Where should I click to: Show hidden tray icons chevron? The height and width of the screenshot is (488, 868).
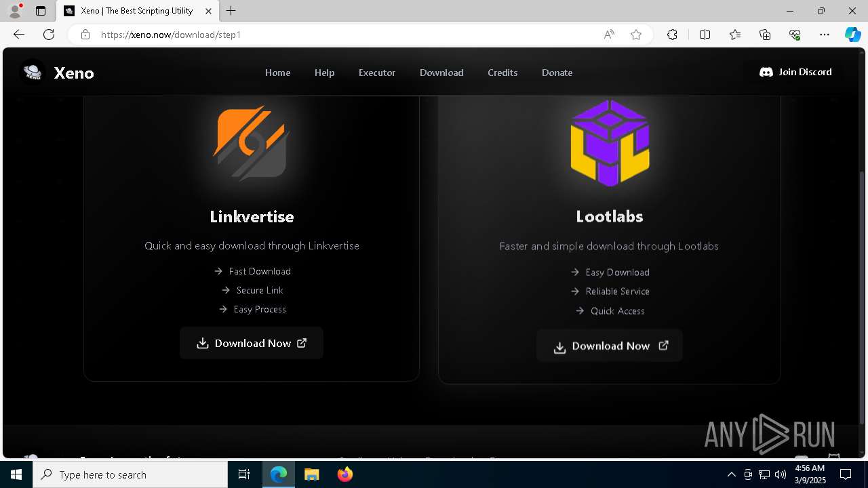click(731, 474)
